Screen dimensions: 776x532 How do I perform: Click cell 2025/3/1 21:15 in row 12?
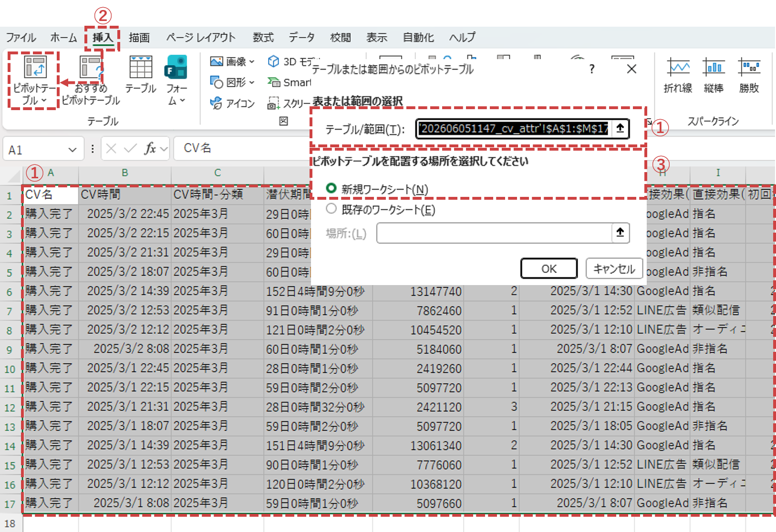click(577, 407)
